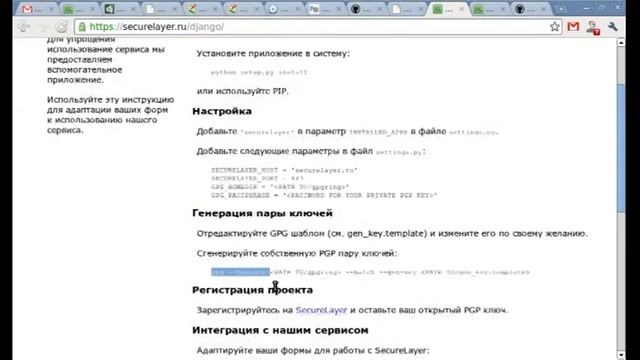Click the heading 'Регистрация проекта'
The height and width of the screenshot is (360, 640).
click(253, 290)
